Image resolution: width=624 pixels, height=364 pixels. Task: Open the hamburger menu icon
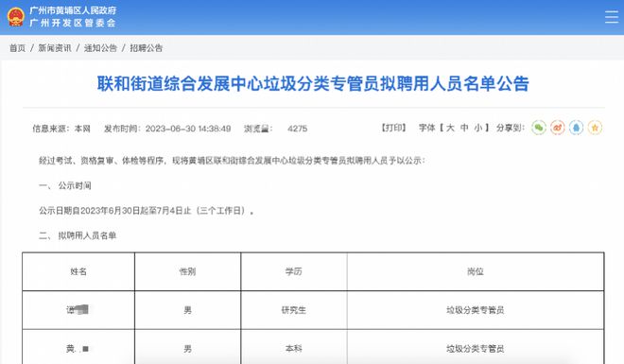click(612, 17)
